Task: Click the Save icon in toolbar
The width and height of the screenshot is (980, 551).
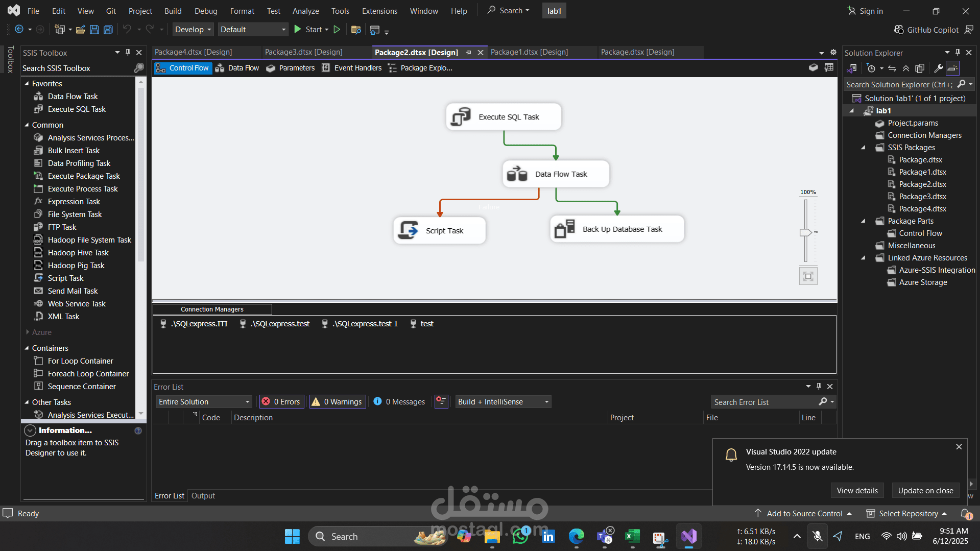Action: click(94, 30)
